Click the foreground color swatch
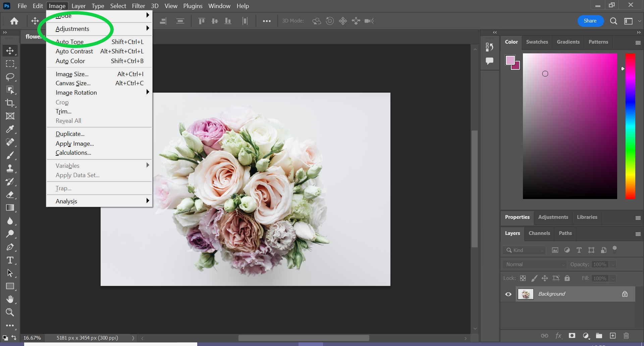This screenshot has width=644, height=346. pyautogui.click(x=510, y=60)
